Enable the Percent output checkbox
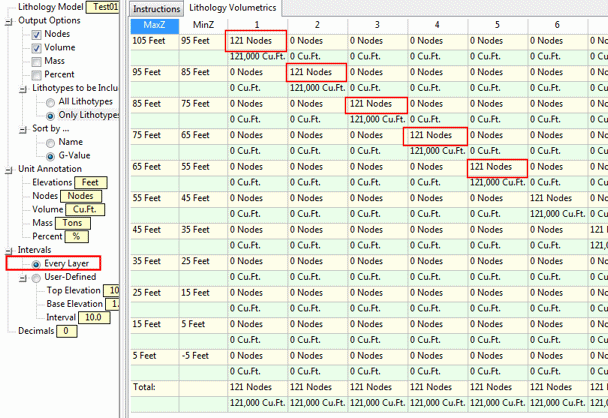Image resolution: width=608 pixels, height=418 pixels. click(37, 74)
